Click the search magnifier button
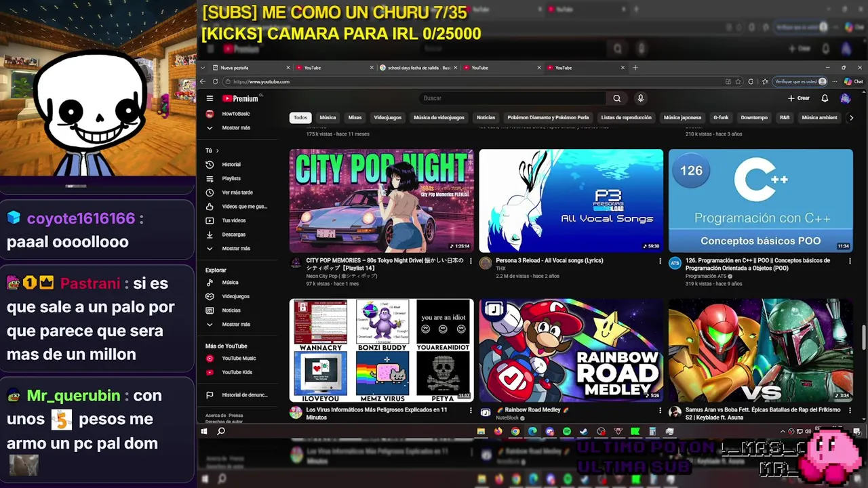The width and height of the screenshot is (868, 488). coord(616,98)
